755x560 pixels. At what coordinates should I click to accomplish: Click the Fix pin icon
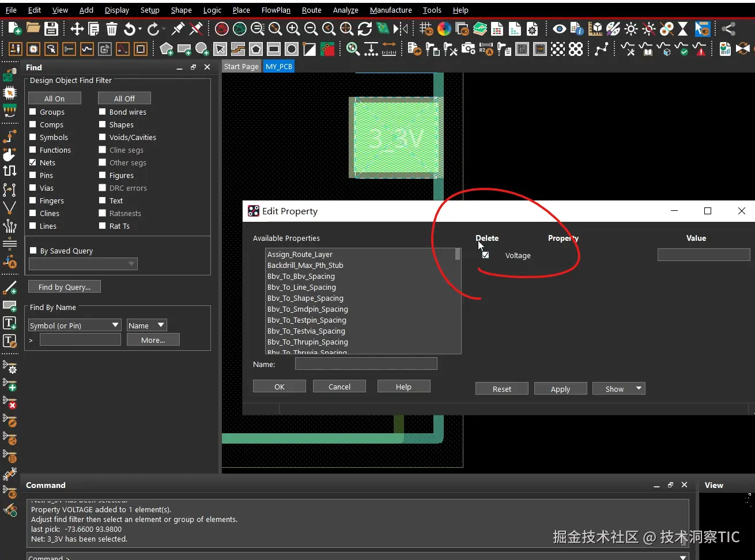[178, 29]
